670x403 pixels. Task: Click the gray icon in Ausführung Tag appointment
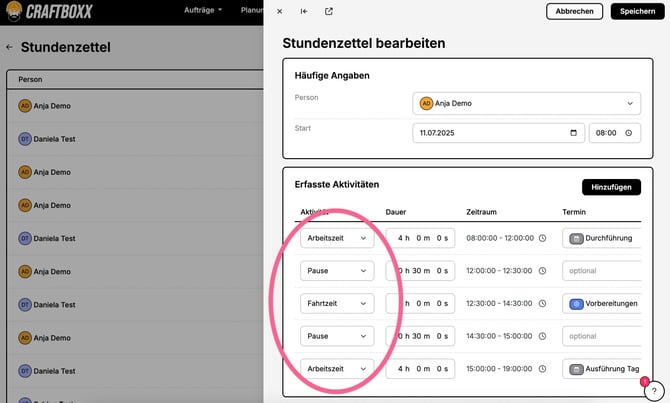(x=576, y=369)
